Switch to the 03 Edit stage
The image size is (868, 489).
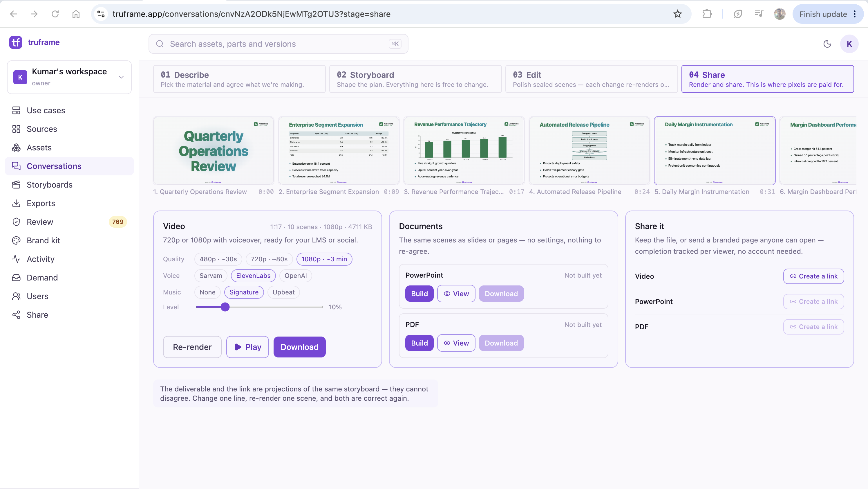coord(591,79)
